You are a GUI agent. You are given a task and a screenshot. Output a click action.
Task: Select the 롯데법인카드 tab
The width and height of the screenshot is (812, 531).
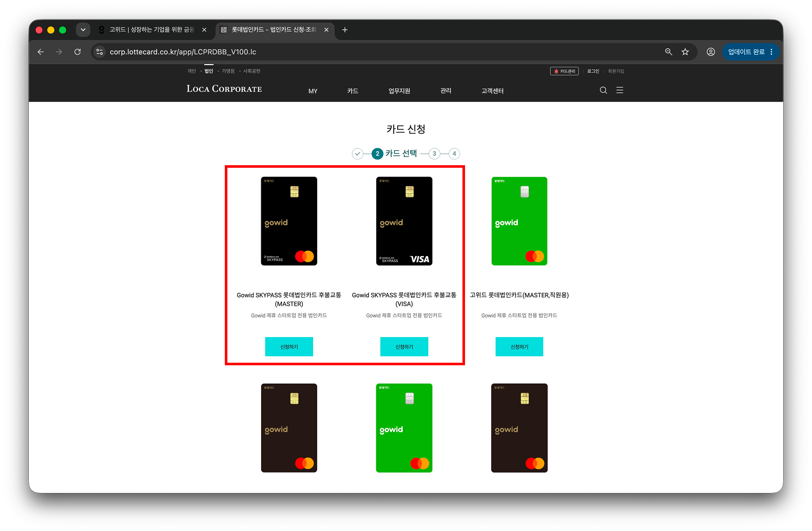(x=275, y=30)
